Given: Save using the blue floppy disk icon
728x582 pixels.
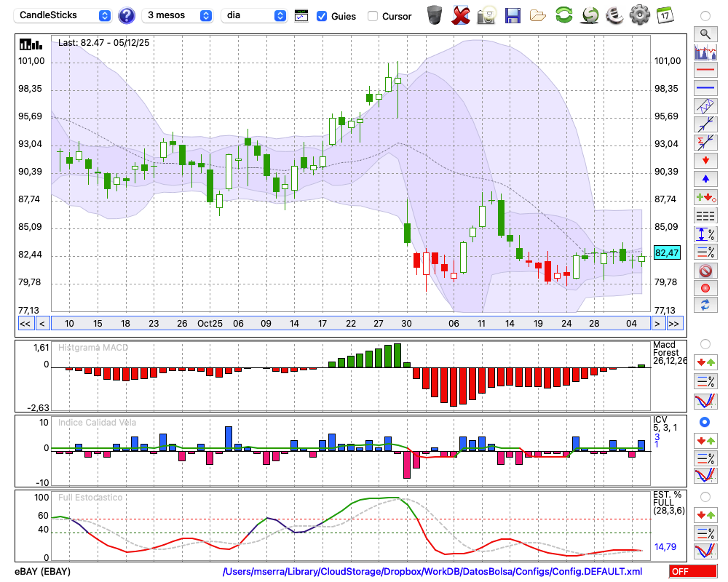Looking at the screenshot, I should 513,15.
